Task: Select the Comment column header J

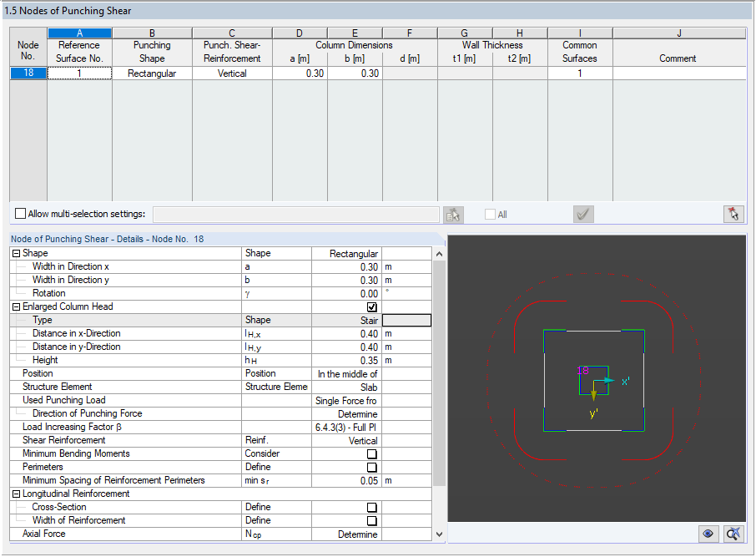Action: [x=679, y=32]
